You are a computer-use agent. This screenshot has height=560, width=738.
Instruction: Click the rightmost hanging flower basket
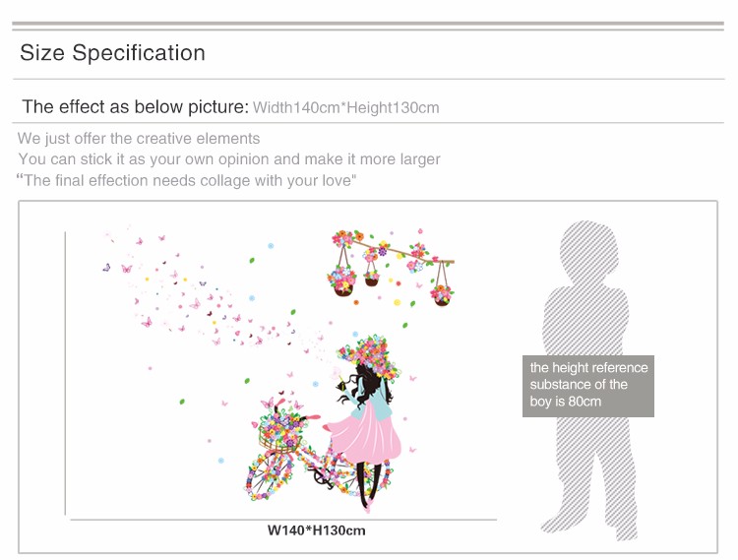tap(442, 291)
